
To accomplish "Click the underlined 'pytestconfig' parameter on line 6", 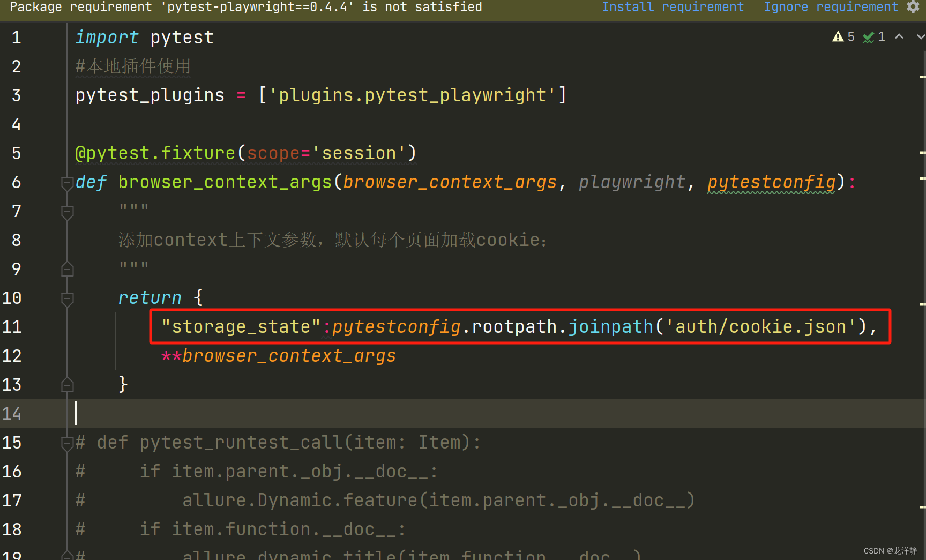I will coord(771,182).
